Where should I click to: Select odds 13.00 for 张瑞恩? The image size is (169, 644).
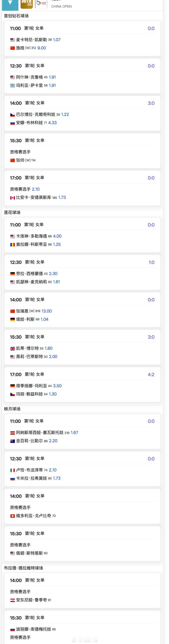tap(47, 311)
